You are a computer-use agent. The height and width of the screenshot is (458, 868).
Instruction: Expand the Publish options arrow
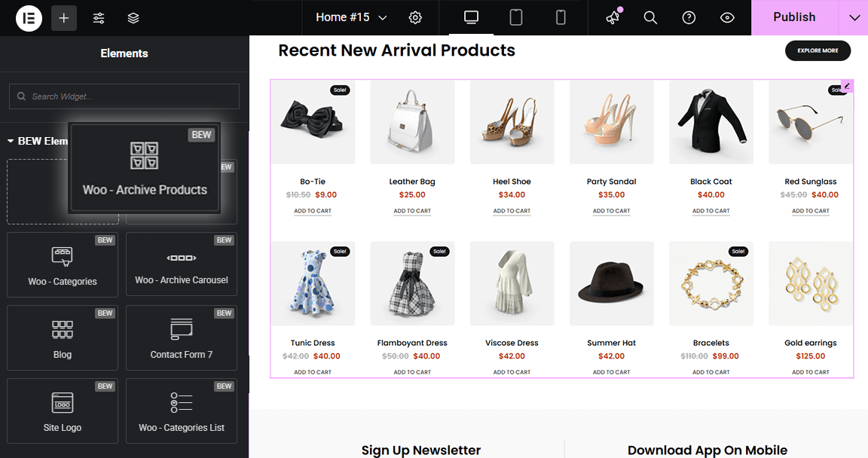(x=854, y=17)
